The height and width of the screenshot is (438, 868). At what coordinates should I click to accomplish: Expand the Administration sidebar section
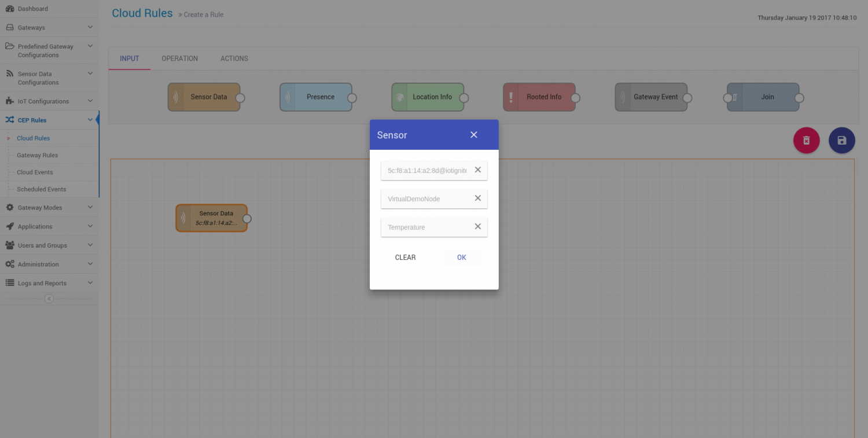(x=49, y=264)
